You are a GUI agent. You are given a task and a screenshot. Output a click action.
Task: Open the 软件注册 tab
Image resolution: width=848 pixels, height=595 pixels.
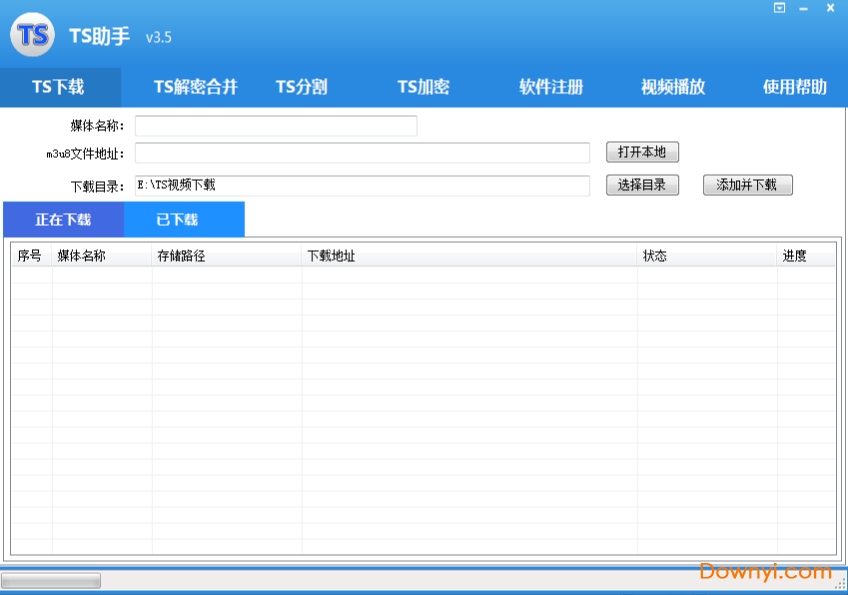point(551,87)
